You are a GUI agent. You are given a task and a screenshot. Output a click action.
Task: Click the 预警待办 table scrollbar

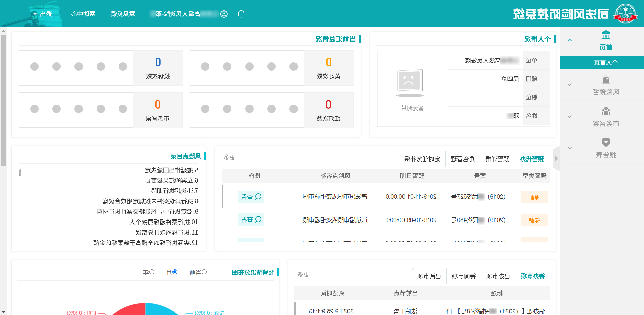click(x=223, y=196)
